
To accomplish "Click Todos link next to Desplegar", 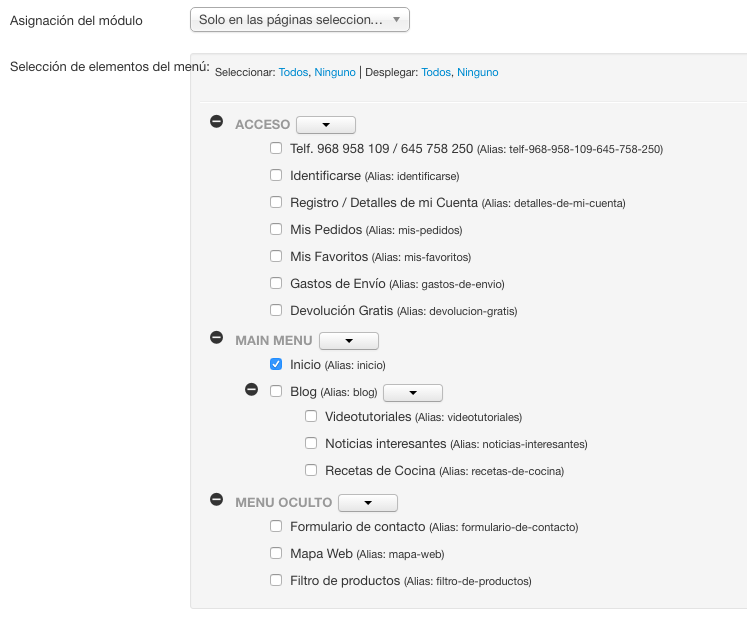I will click(436, 72).
